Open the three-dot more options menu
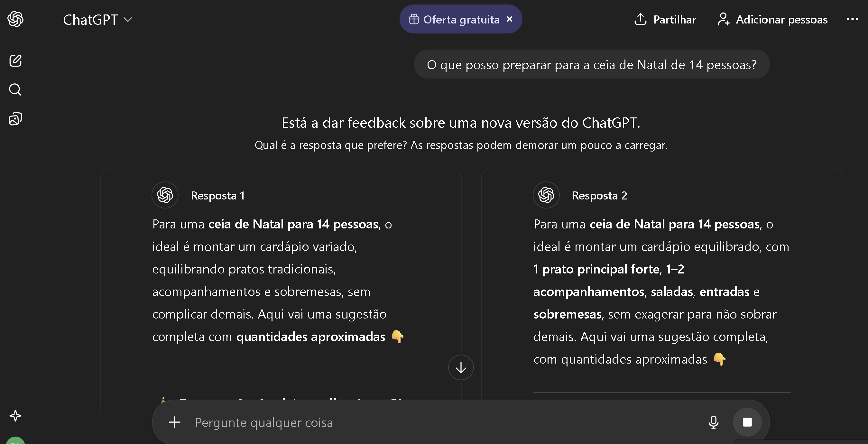 [852, 19]
